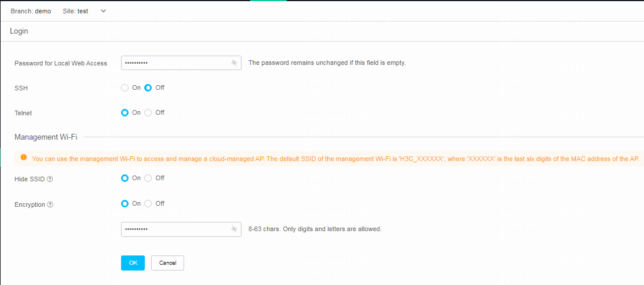Screen dimensions: 644x285
Task: Click the Login section heading
Action: 19,31
